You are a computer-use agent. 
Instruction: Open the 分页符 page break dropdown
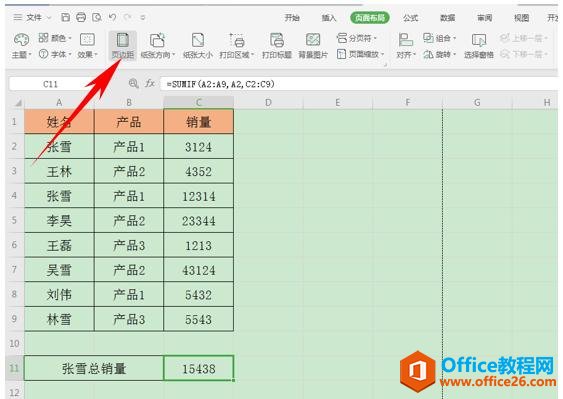click(357, 38)
